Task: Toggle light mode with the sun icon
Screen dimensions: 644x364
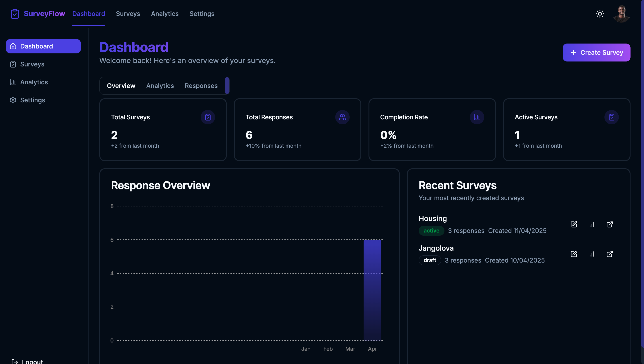Action: coord(600,14)
